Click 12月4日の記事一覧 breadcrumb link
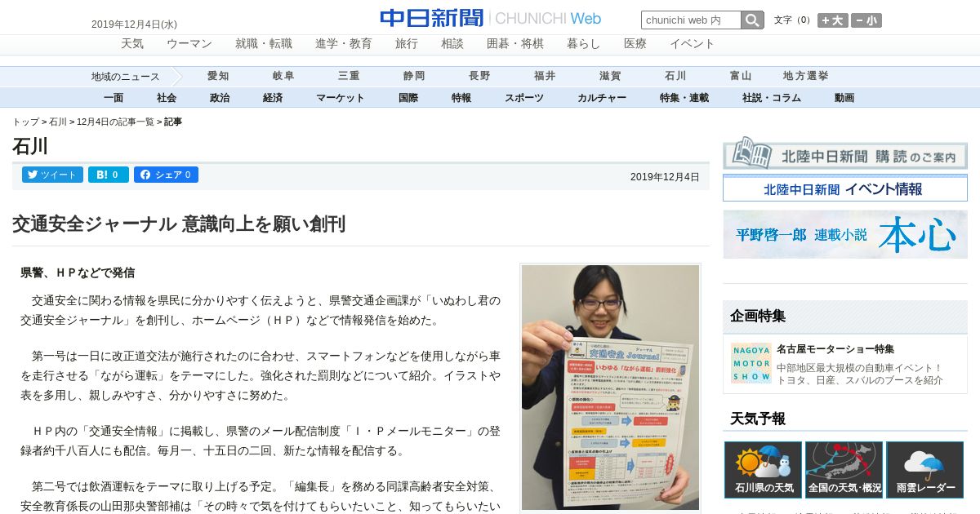Viewport: 980px width, 514px height. pos(115,122)
